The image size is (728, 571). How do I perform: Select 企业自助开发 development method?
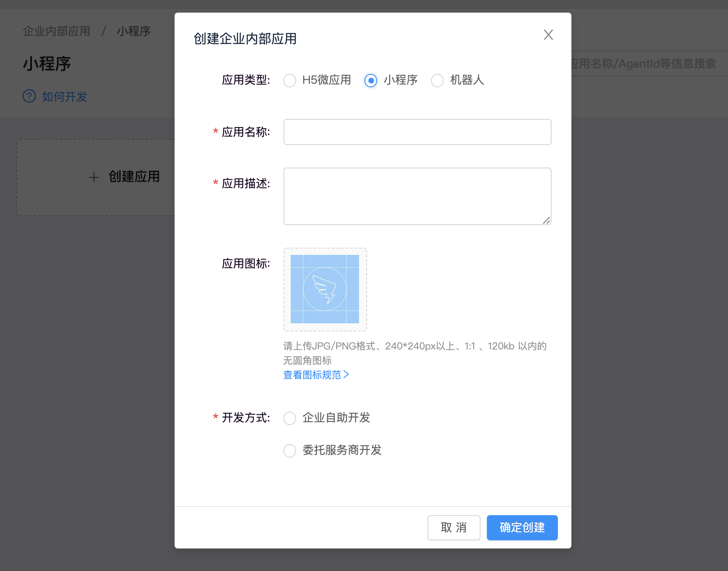click(290, 418)
